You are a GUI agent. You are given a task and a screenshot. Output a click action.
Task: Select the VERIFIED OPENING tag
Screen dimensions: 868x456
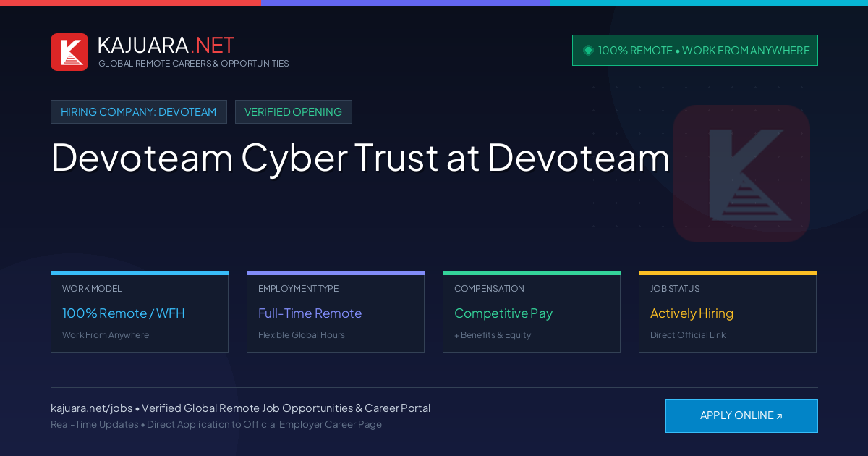294,112
